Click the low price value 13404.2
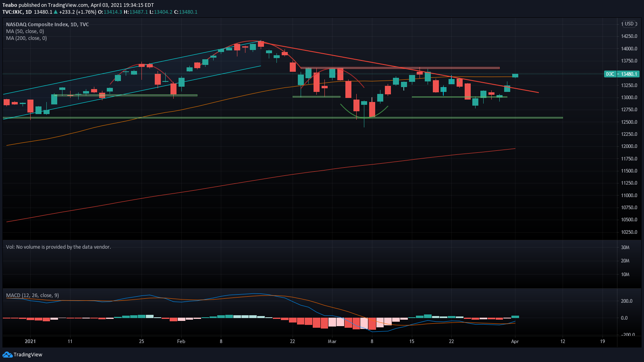644x362 pixels. point(163,12)
